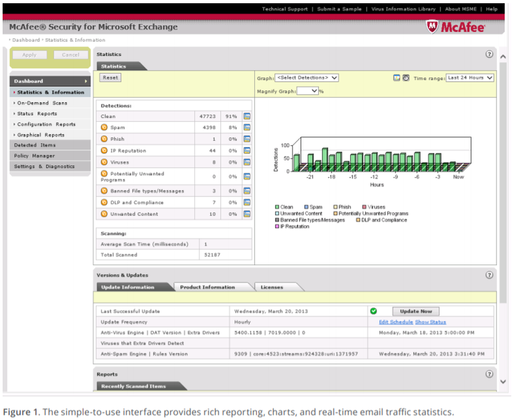The image size is (517, 420).
Task: Open the graph icon in the Viruses row
Action: (x=247, y=162)
